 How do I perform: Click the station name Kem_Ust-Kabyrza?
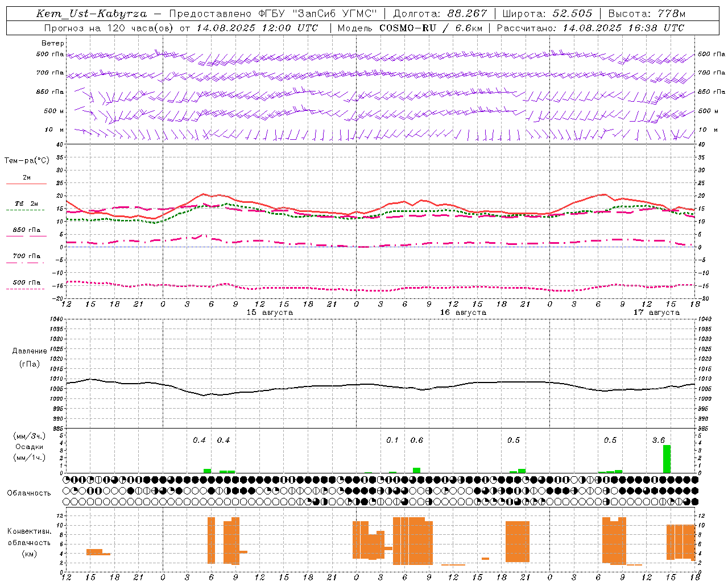click(92, 14)
